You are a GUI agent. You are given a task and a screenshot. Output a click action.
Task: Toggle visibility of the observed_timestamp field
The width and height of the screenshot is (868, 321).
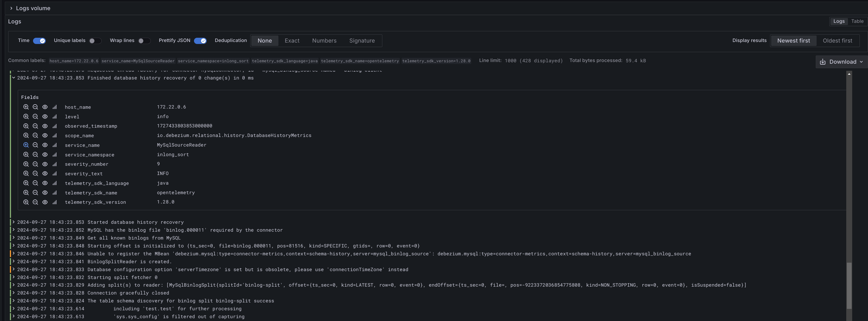click(45, 126)
